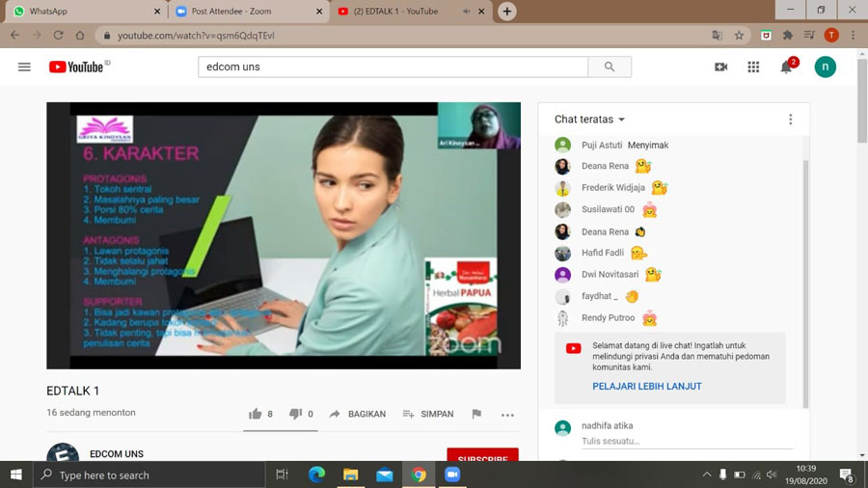Bookmark this page with the star
This screenshot has width=868, height=488.
click(x=739, y=36)
